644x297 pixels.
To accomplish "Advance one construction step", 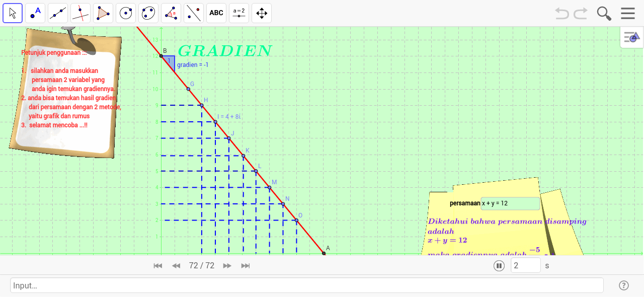I will (227, 266).
